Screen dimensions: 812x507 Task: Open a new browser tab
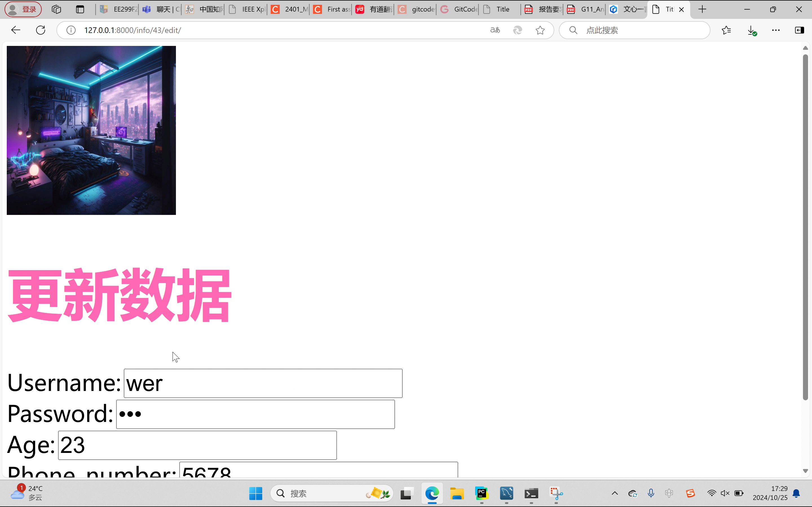point(702,9)
